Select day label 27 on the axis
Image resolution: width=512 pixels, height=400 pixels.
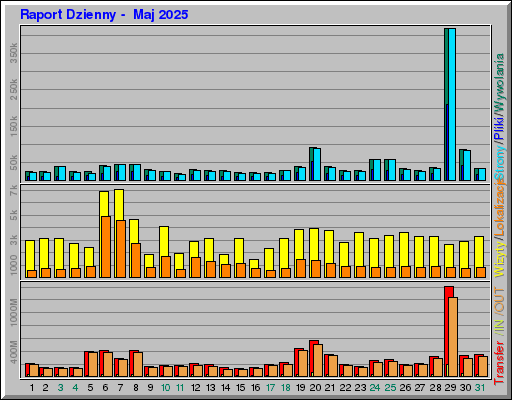click(x=420, y=388)
